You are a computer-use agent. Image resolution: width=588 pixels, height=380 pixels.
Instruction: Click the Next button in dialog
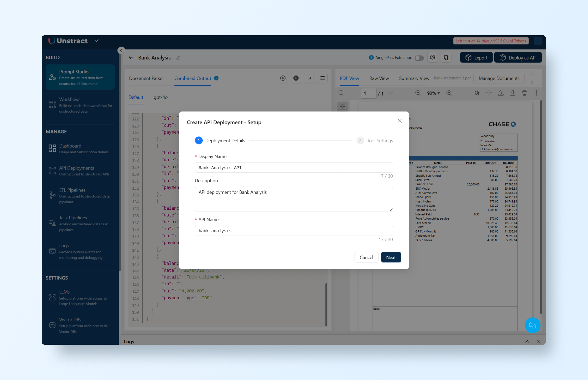(x=391, y=257)
